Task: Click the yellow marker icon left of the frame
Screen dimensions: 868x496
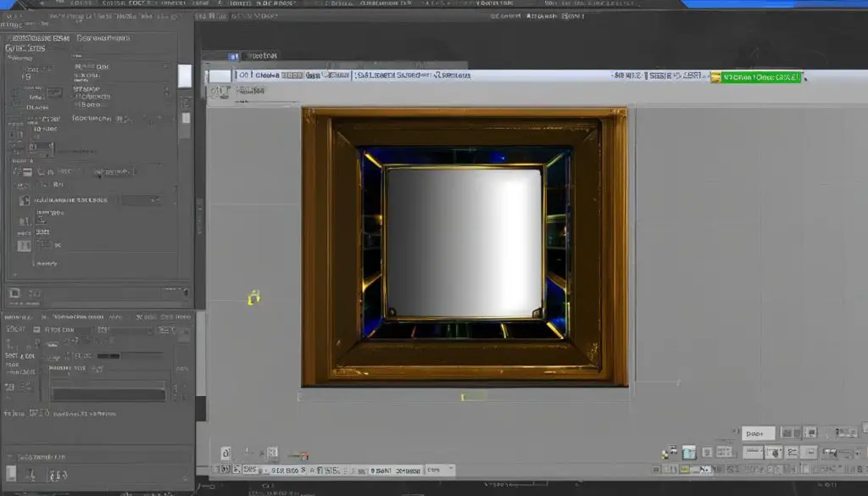Action: point(254,298)
